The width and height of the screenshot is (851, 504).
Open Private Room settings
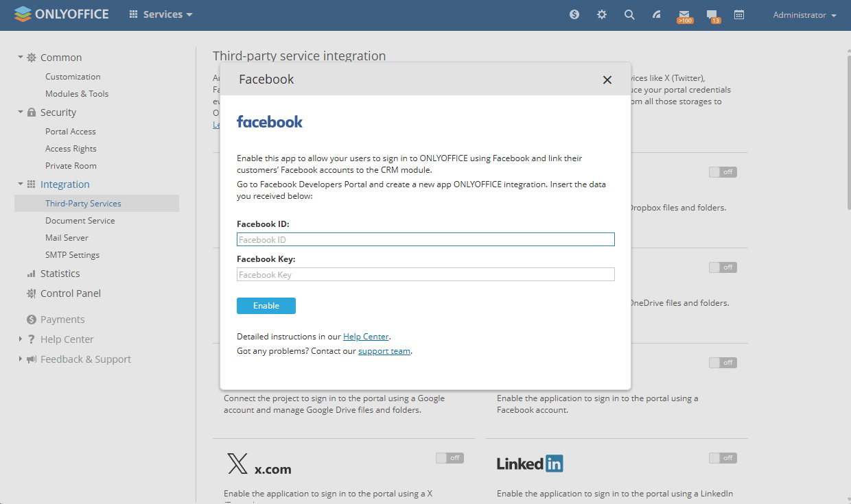pos(71,166)
